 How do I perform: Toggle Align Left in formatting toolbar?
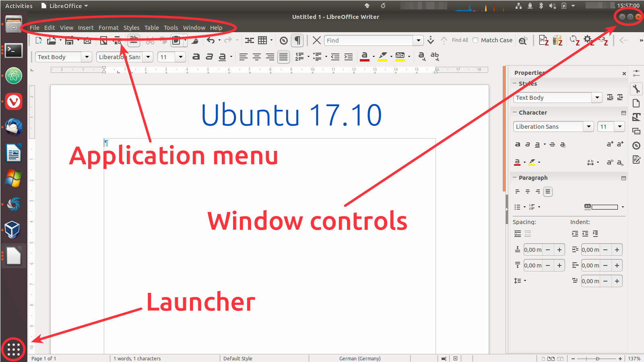click(x=244, y=57)
